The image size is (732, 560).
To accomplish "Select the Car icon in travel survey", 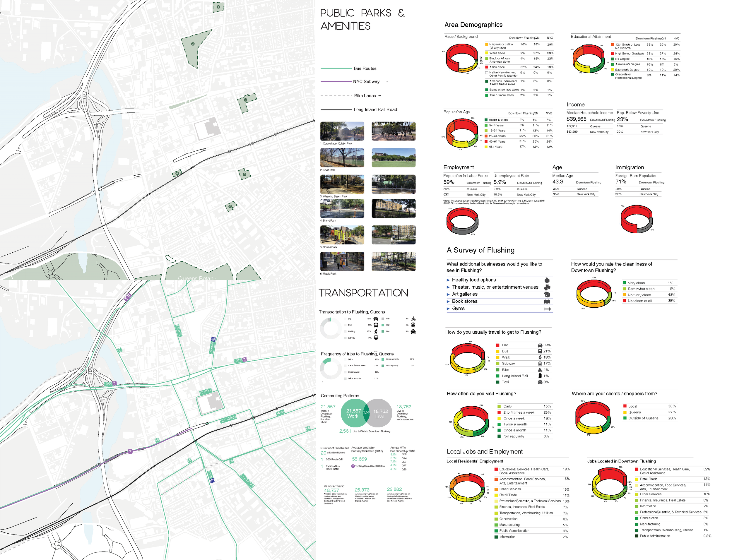I will point(540,345).
